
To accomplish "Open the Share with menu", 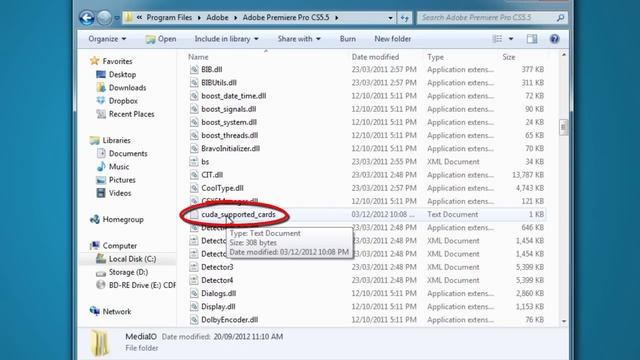I will click(x=299, y=39).
